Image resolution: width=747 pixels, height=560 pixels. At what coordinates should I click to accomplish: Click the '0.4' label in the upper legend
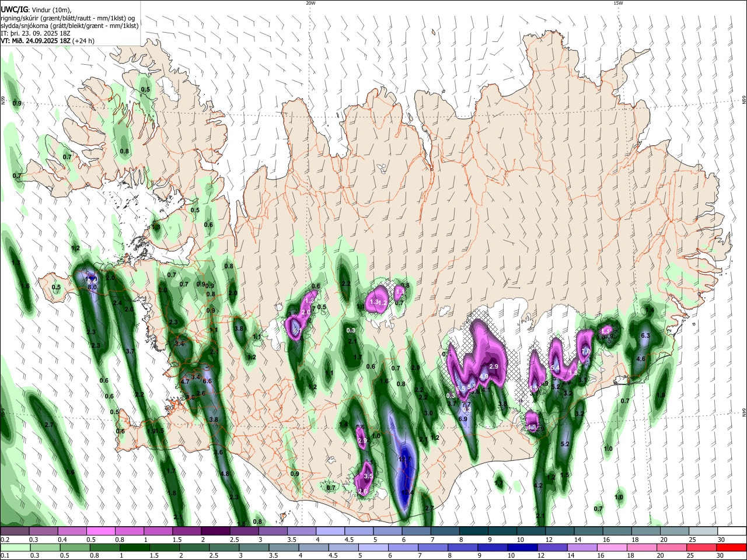coord(62,540)
